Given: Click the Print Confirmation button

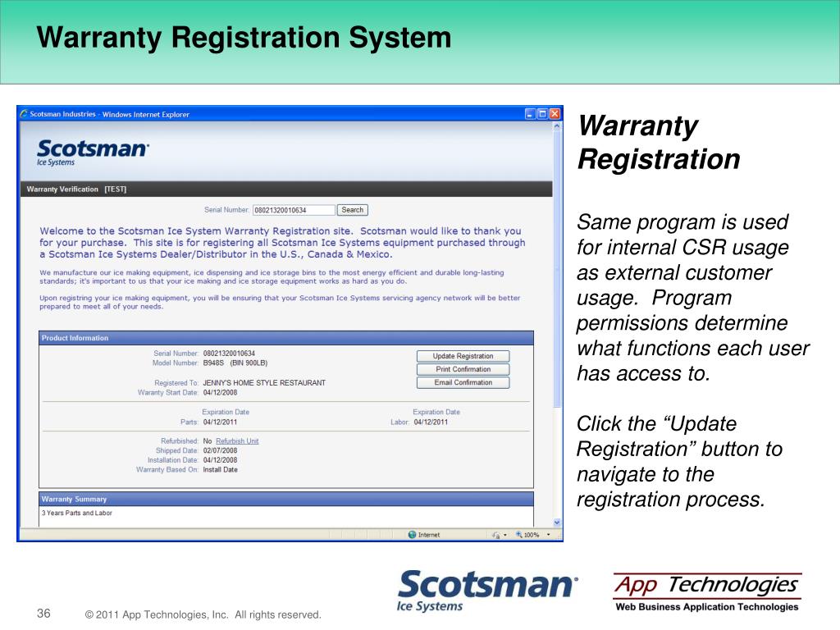Looking at the screenshot, I should point(463,369).
